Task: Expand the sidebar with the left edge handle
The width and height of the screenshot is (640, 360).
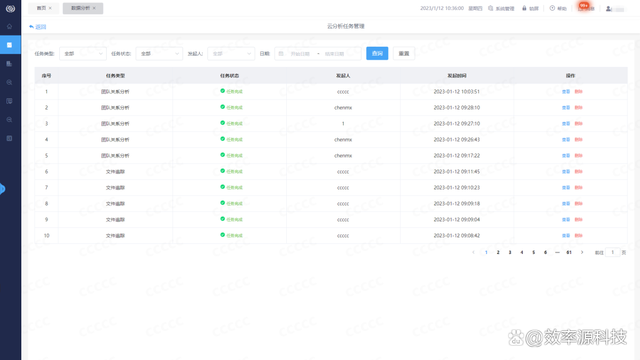Action: pos(2,189)
